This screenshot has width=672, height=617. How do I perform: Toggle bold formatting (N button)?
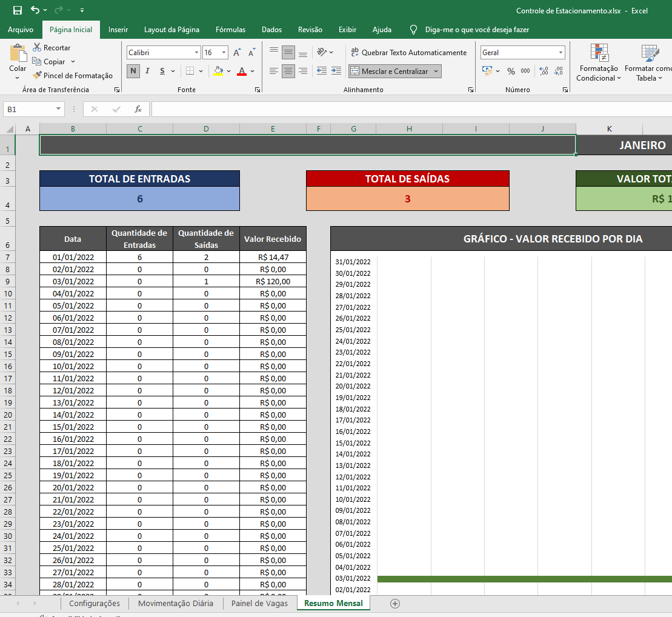pos(133,72)
